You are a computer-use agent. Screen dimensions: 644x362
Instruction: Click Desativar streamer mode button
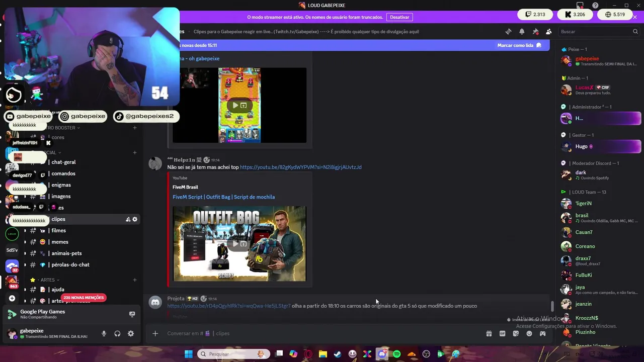point(399,17)
